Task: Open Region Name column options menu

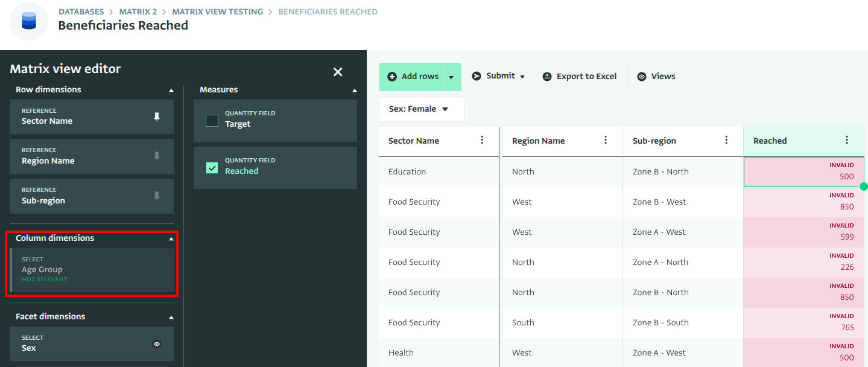Action: click(606, 140)
